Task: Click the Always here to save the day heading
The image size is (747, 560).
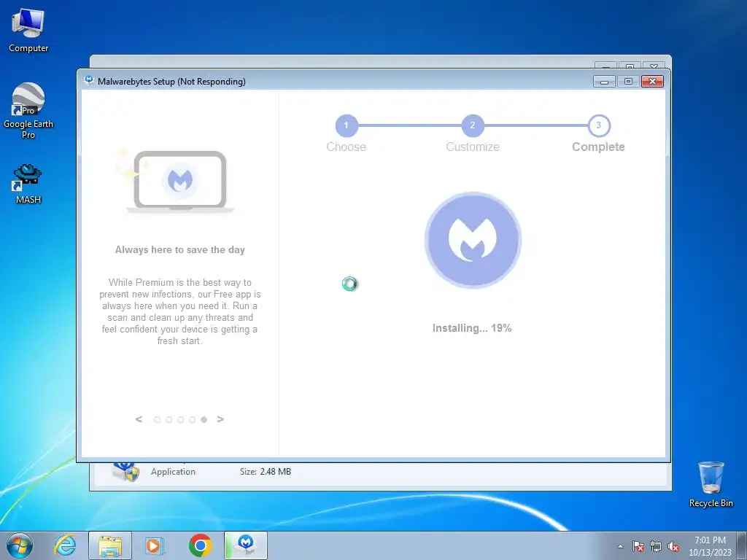Action: click(180, 249)
